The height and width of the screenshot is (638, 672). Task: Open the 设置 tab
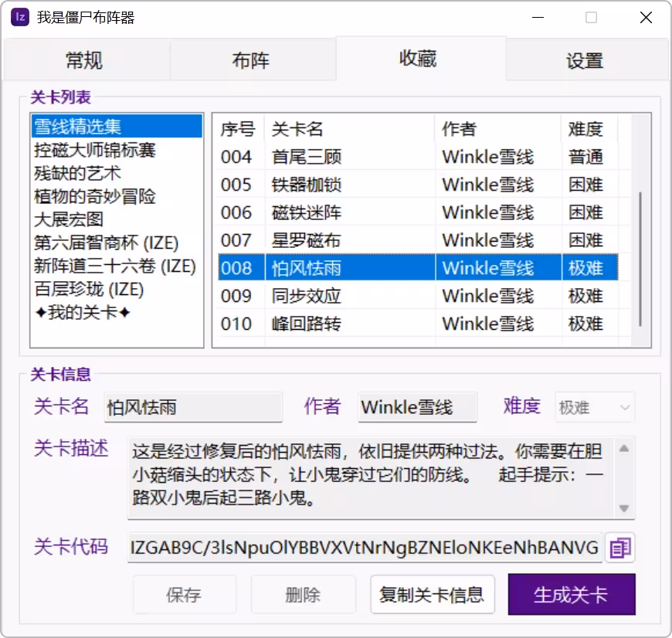coord(585,60)
